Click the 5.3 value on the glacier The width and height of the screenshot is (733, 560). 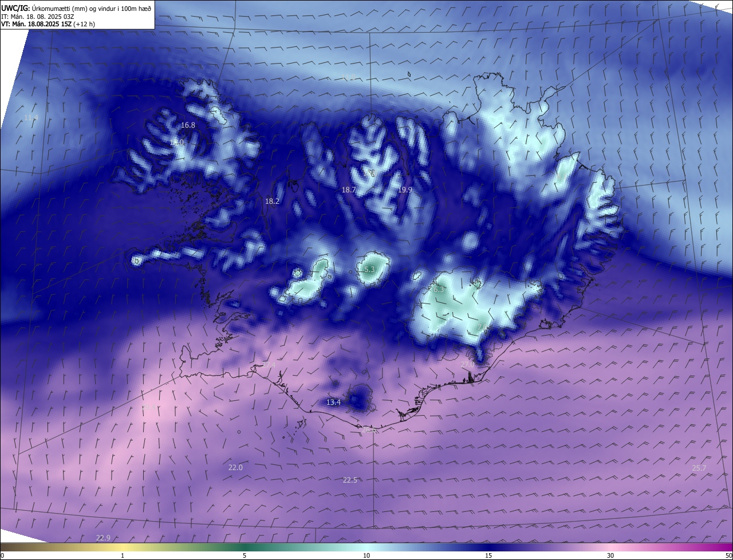[369, 269]
